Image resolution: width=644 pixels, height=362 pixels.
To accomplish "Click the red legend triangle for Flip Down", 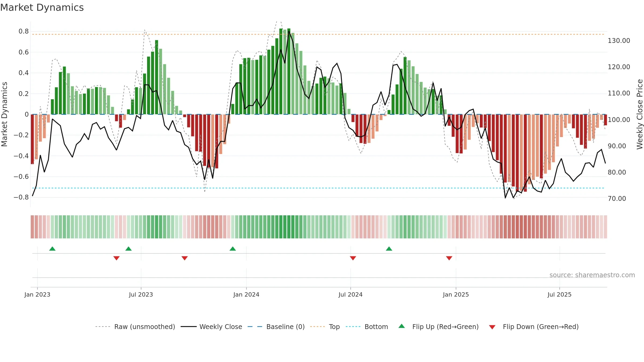I will pos(492,327).
